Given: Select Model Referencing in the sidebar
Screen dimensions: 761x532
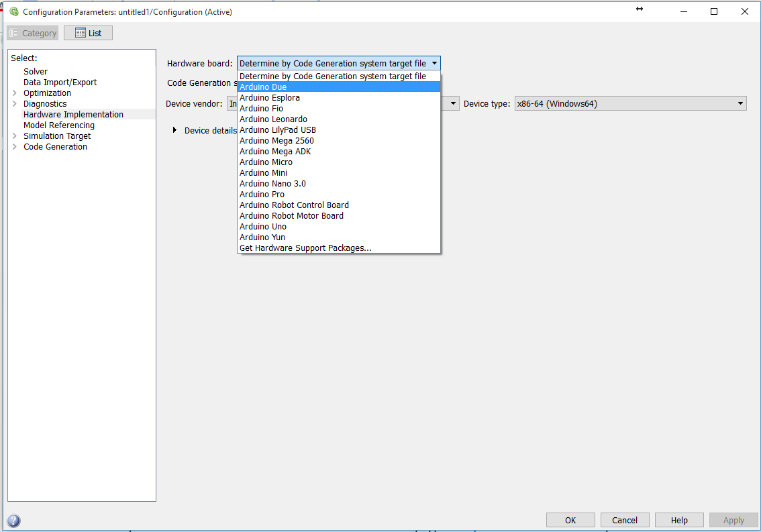Looking at the screenshot, I should pos(59,125).
